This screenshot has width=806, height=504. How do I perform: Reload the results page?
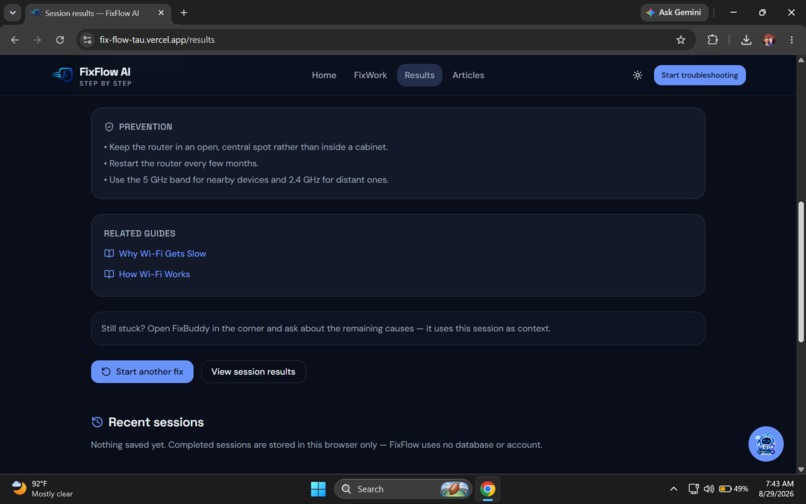(x=60, y=40)
